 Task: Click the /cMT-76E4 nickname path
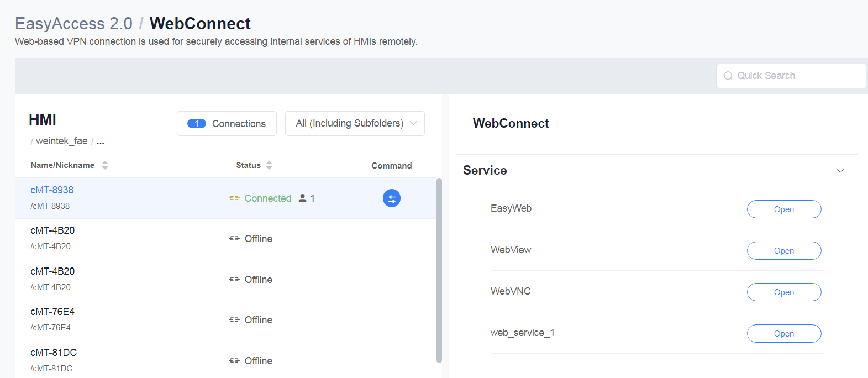click(x=51, y=328)
